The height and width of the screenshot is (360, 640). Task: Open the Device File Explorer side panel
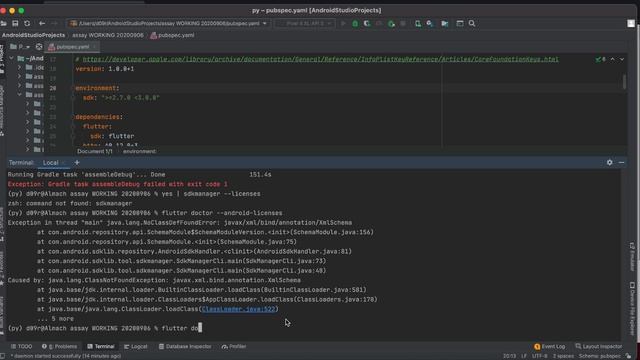click(x=632, y=308)
